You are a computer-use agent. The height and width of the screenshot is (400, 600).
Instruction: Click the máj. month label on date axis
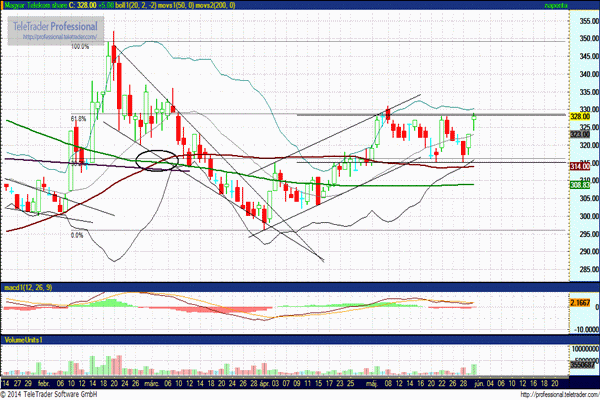(371, 383)
